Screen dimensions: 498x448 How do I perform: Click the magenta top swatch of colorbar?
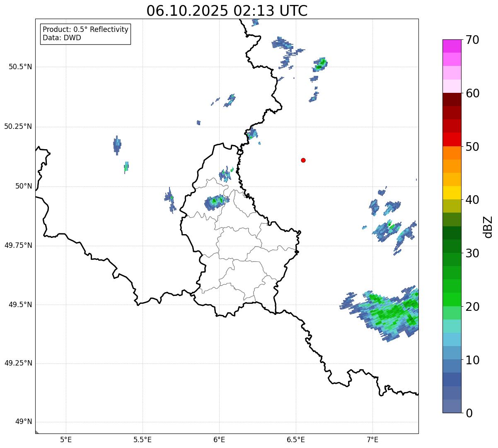452,46
